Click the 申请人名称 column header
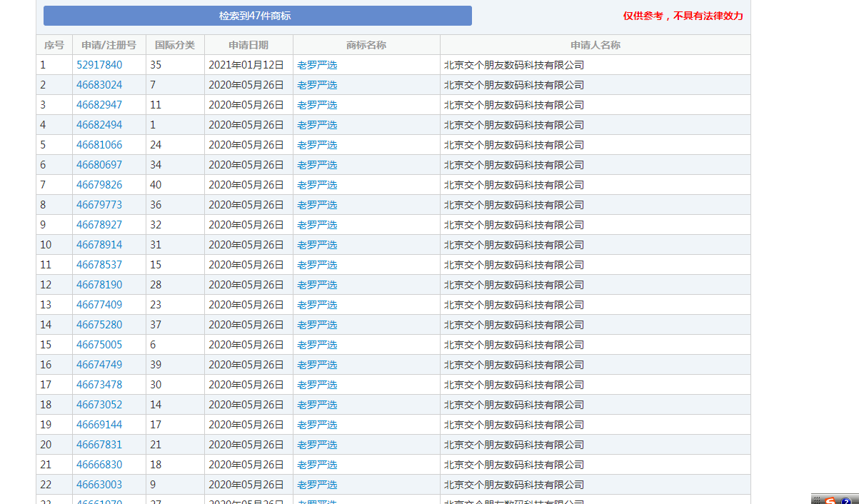This screenshot has width=859, height=504. click(595, 45)
